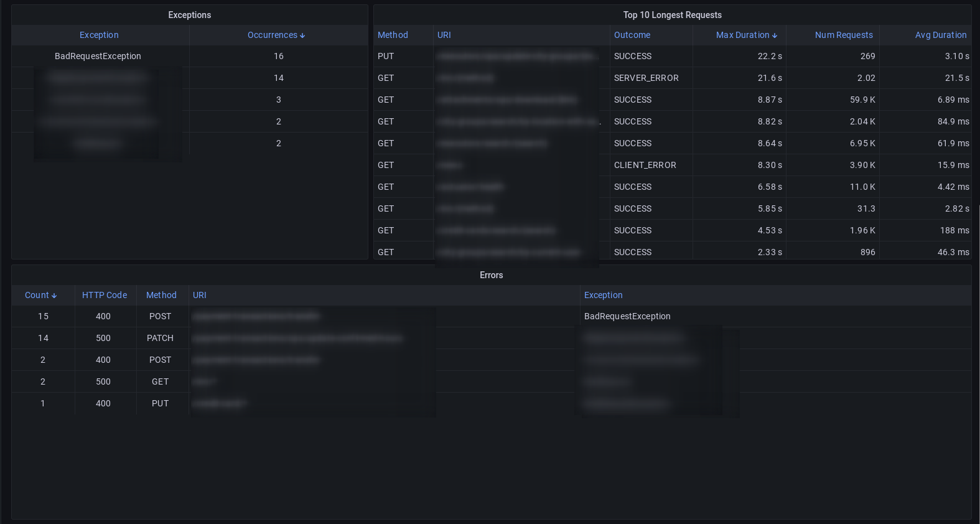980x524 pixels.
Task: Select the 21.5 s avg duration cell
Action: [x=957, y=78]
